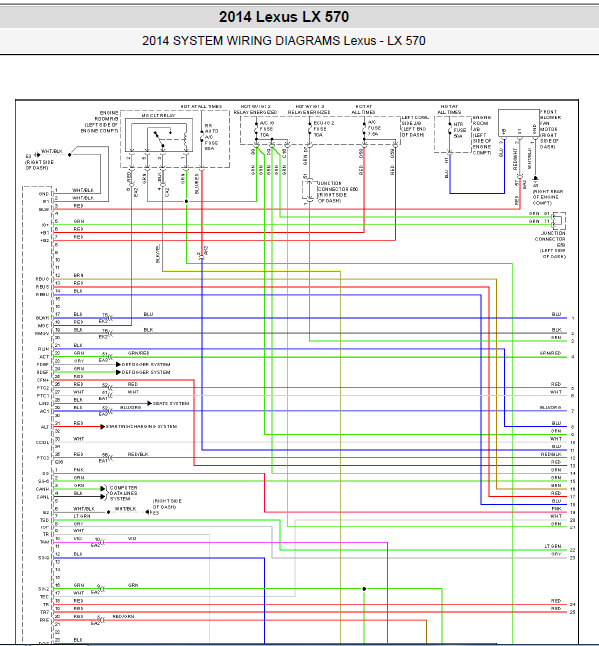Click the MG CLT RELAY label

[x=159, y=116]
